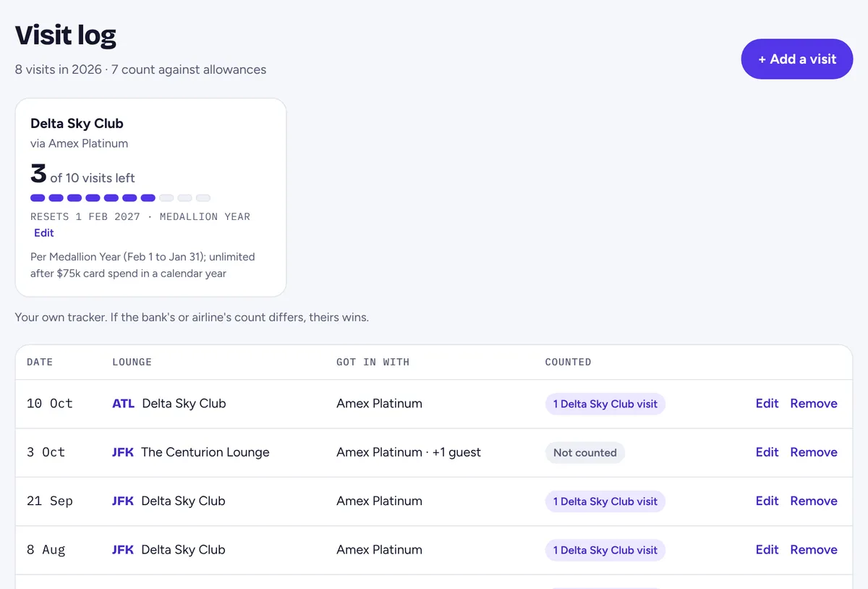
Task: Click the '10 Oct' date cell
Action: tap(50, 404)
